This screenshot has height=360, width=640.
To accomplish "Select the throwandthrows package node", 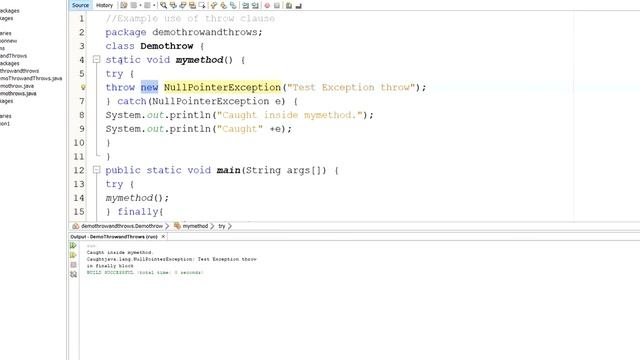I will 19,71.
